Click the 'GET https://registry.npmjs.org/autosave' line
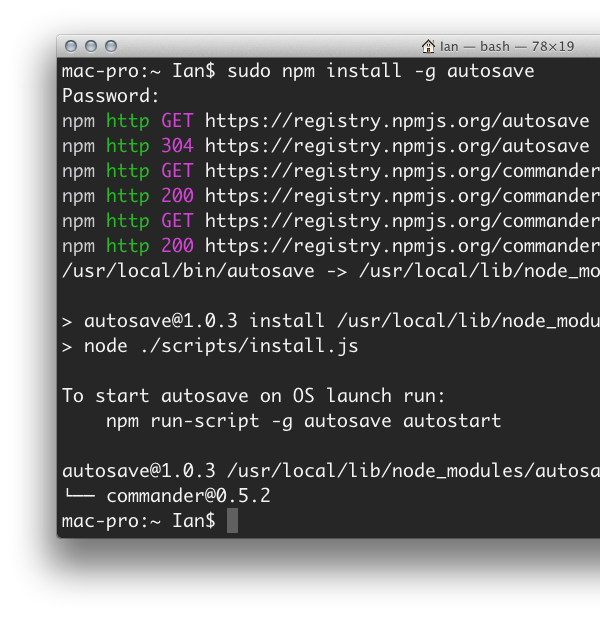The image size is (600, 617). (x=325, y=121)
